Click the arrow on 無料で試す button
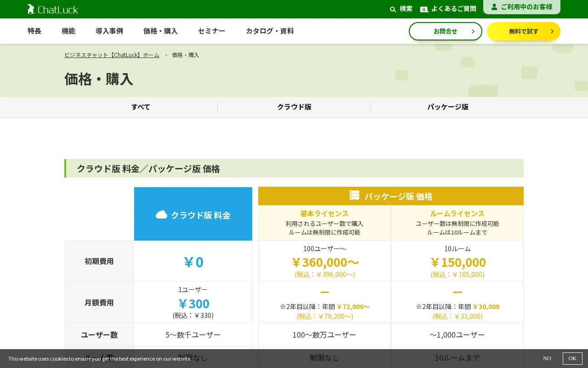This screenshot has width=588, height=368. pos(552,31)
